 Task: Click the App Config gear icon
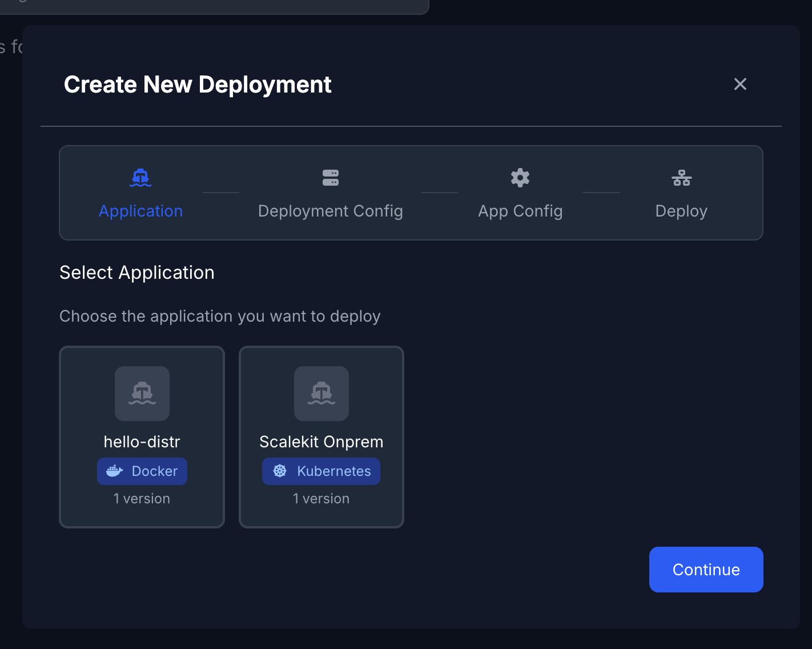click(x=520, y=178)
